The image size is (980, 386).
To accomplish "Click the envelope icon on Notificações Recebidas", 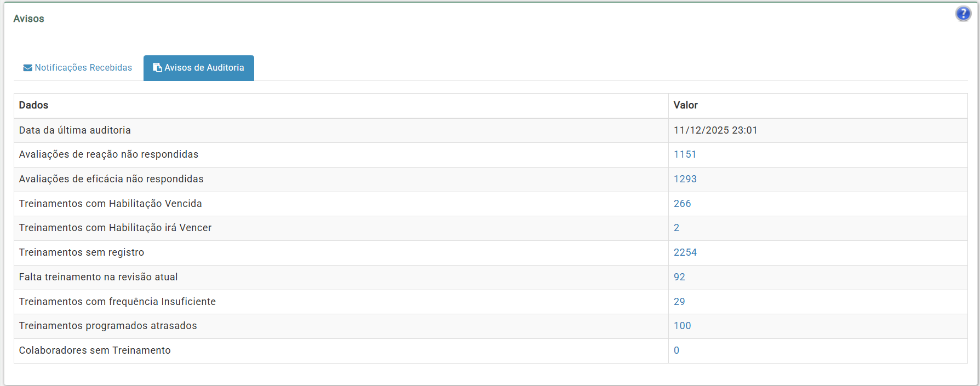I will 27,68.
